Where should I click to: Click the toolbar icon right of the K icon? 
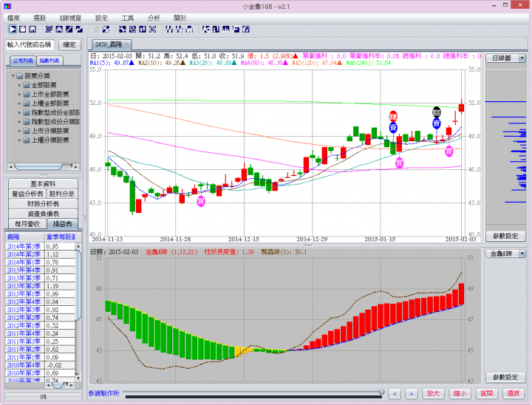(216, 30)
